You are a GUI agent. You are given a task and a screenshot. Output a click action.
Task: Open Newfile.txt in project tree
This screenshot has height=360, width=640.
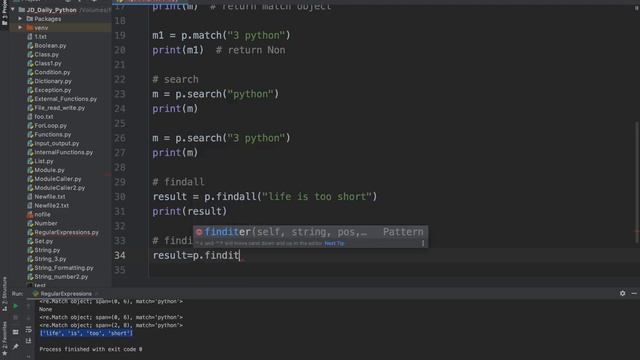(x=46, y=197)
